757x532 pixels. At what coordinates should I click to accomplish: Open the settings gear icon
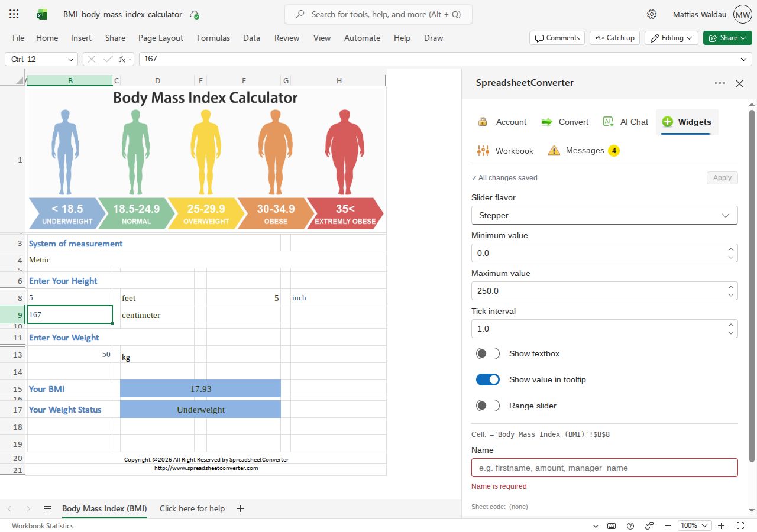[652, 14]
